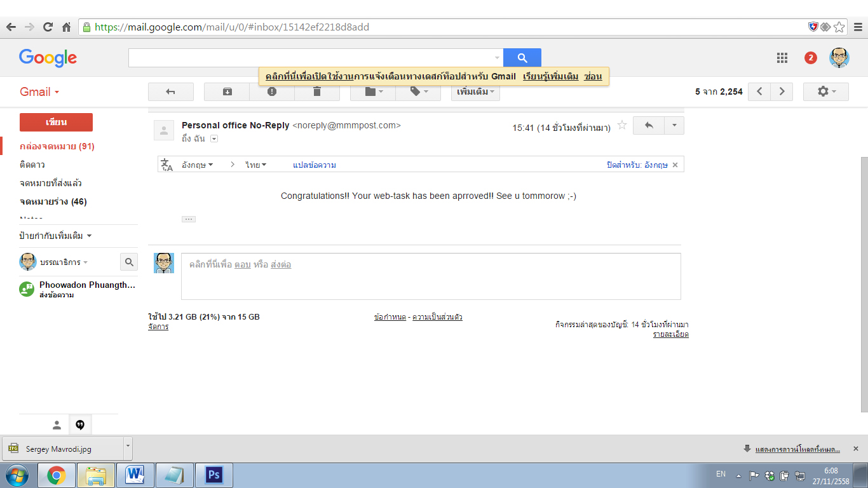Screen dimensions: 868x488
Task: Open the Move to folder menu
Action: [373, 91]
